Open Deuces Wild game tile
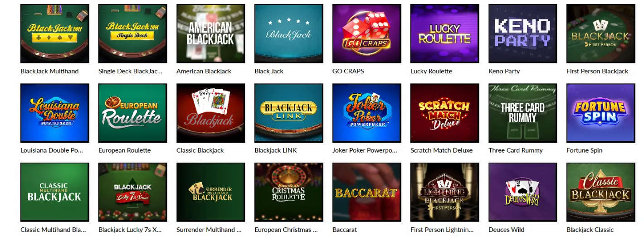644x236 pixels. coord(523,192)
